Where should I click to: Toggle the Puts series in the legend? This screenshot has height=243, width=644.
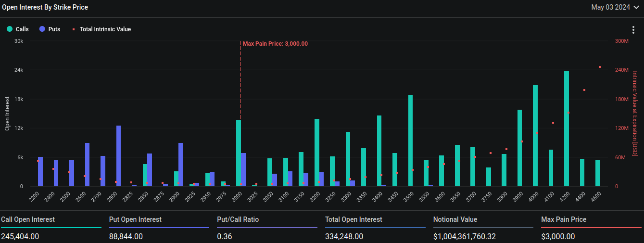[54, 29]
